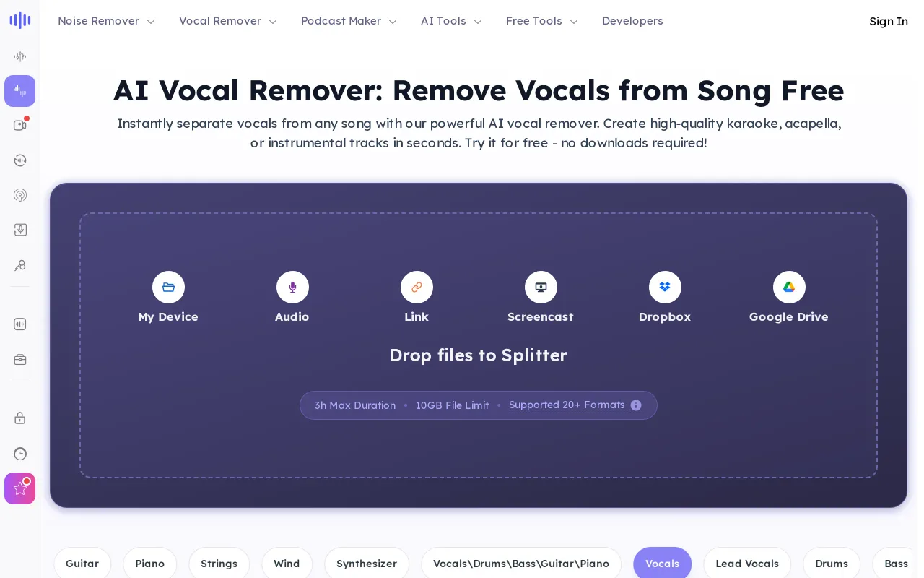Select the Synthesizer stem option
924x578 pixels.
click(367, 564)
